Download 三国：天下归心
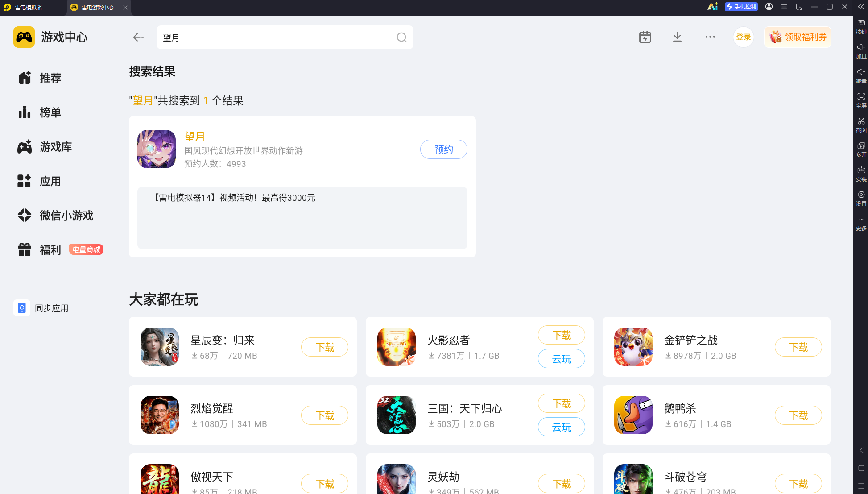The image size is (868, 494). 562,403
